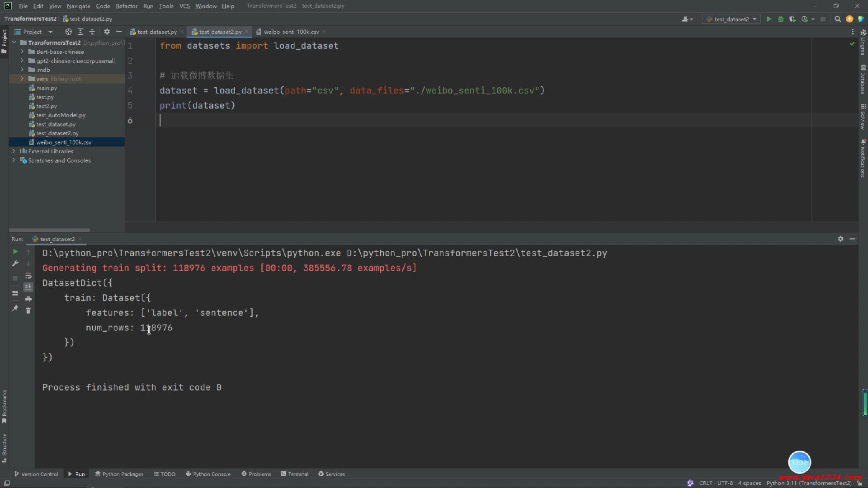
Task: Click the green Run button in top toolbar
Action: pos(769,19)
